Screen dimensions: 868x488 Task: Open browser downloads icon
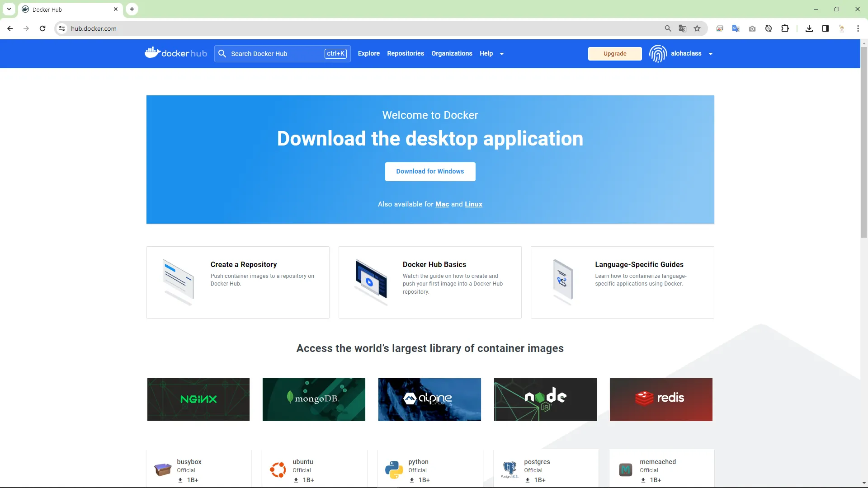tap(809, 28)
